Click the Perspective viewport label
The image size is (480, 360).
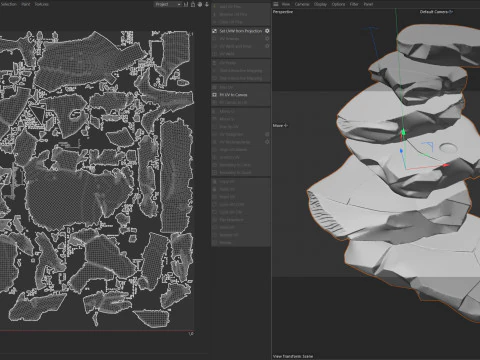pyautogui.click(x=283, y=12)
